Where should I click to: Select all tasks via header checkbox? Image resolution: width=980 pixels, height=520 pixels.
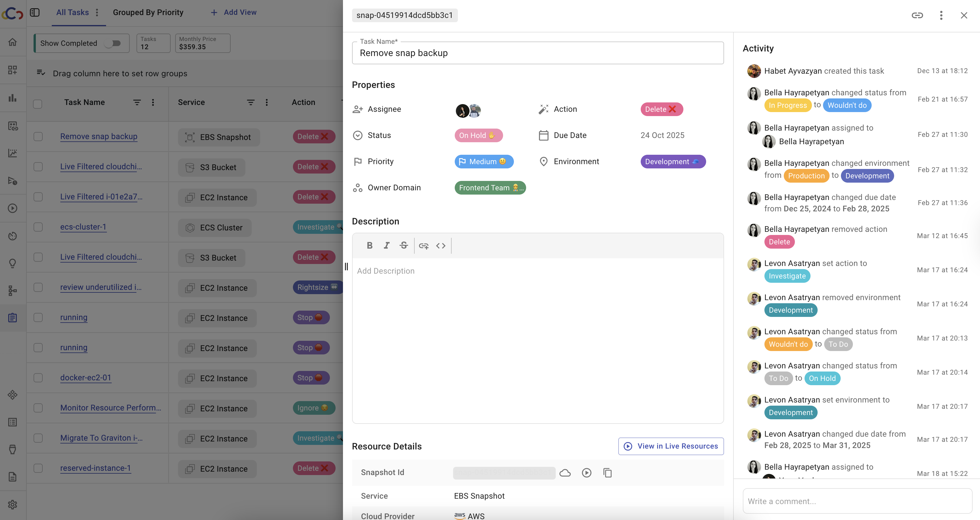point(38,104)
